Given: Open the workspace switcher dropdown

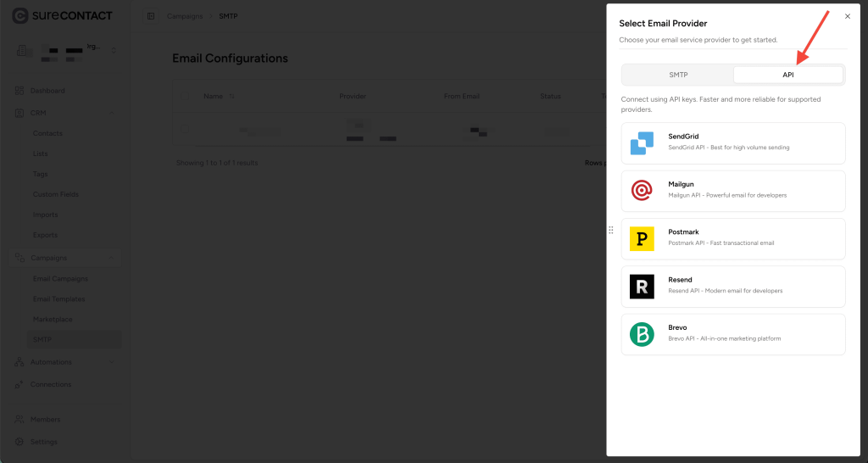Looking at the screenshot, I should (114, 51).
